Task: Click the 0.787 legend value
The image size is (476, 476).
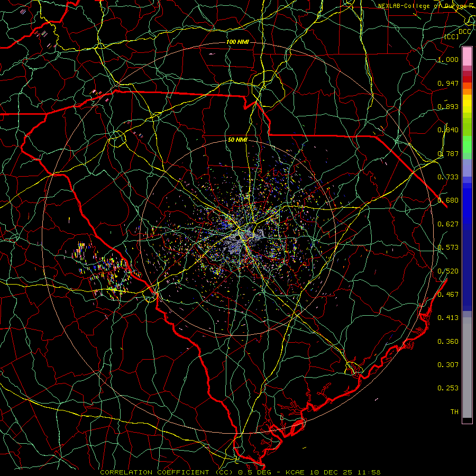Action: [x=448, y=153]
